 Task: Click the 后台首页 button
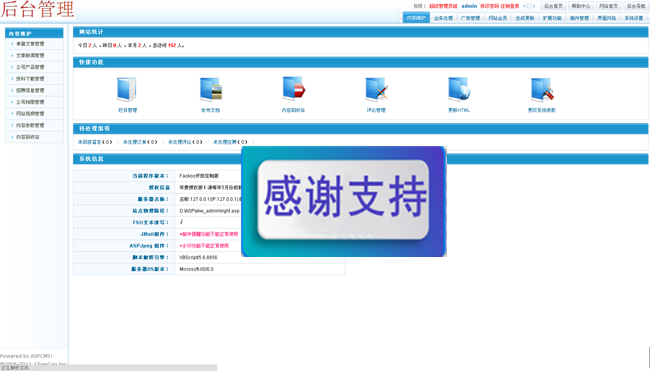click(x=553, y=6)
